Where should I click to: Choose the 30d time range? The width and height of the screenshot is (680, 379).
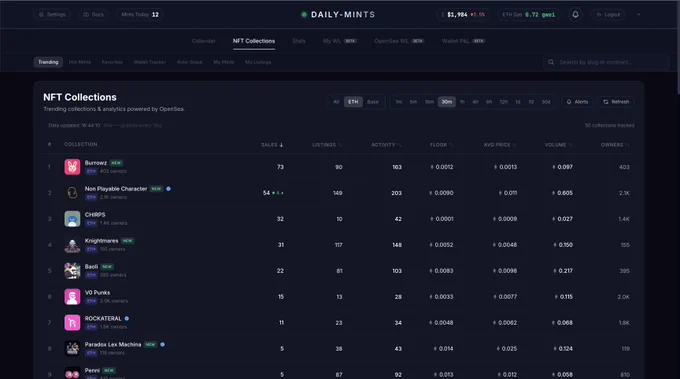546,102
